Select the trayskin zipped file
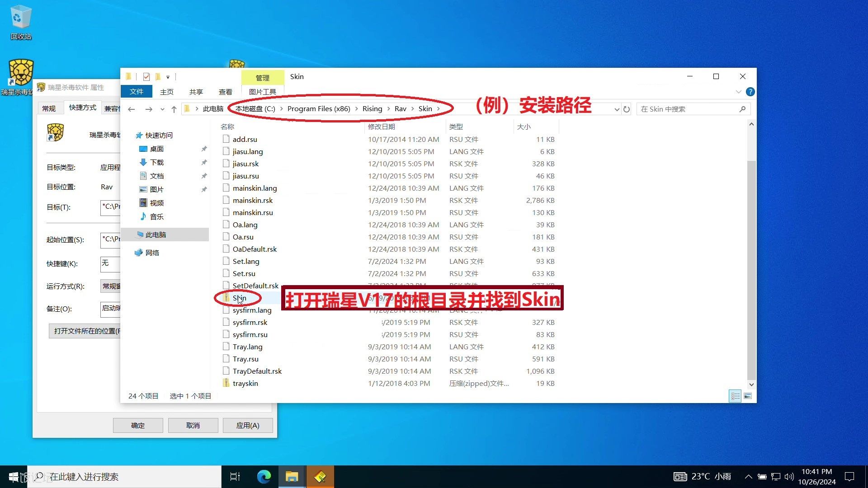868x488 pixels. pos(245,383)
